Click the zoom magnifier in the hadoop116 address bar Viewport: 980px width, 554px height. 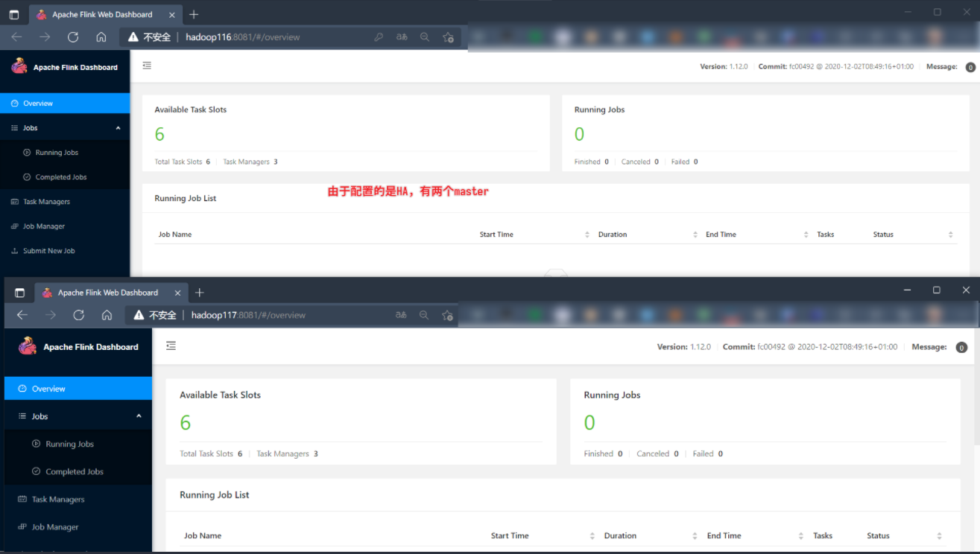(x=425, y=37)
